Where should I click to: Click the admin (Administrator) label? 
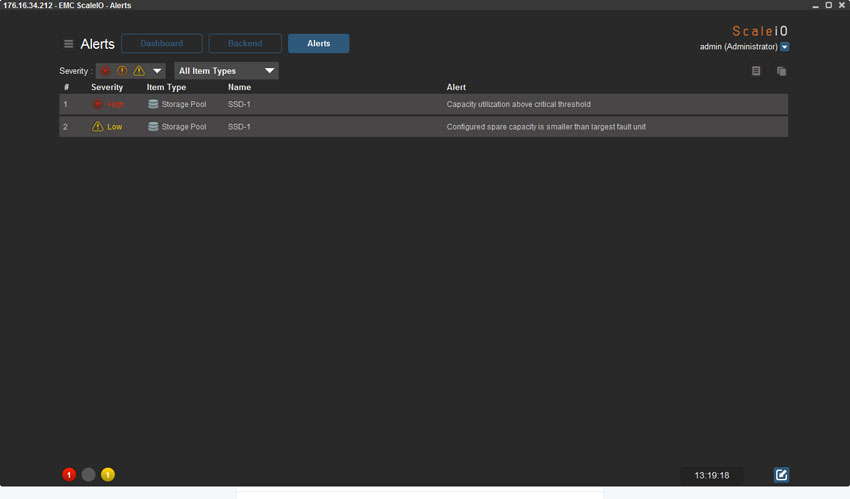pyautogui.click(x=738, y=47)
